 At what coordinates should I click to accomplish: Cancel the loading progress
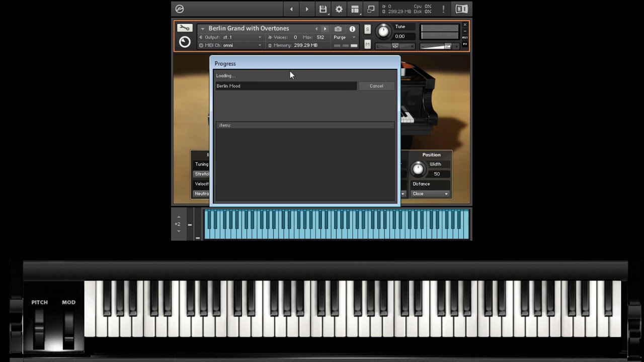coord(376,86)
